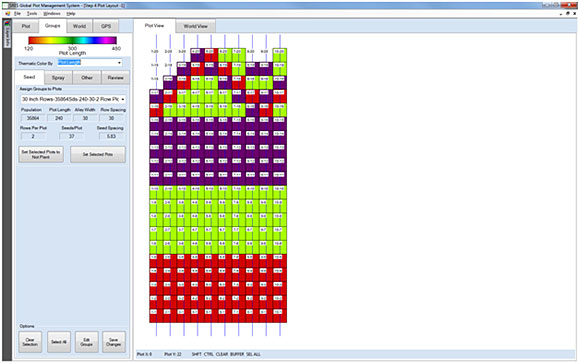Switch to the World tab

[79, 26]
